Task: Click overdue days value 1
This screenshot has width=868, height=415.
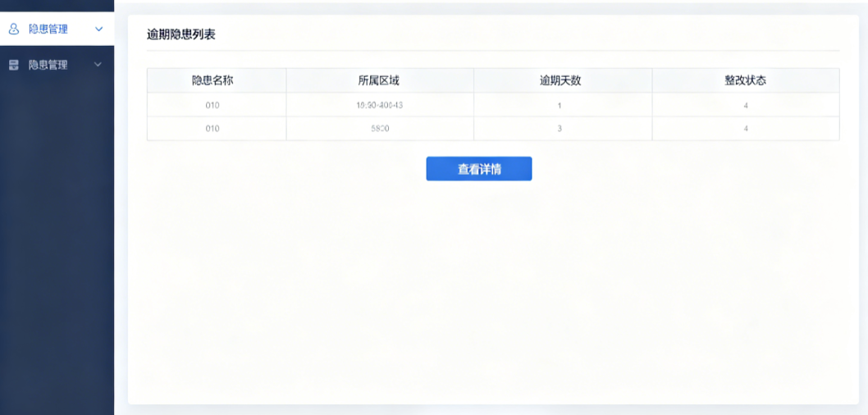Action: pos(560,105)
